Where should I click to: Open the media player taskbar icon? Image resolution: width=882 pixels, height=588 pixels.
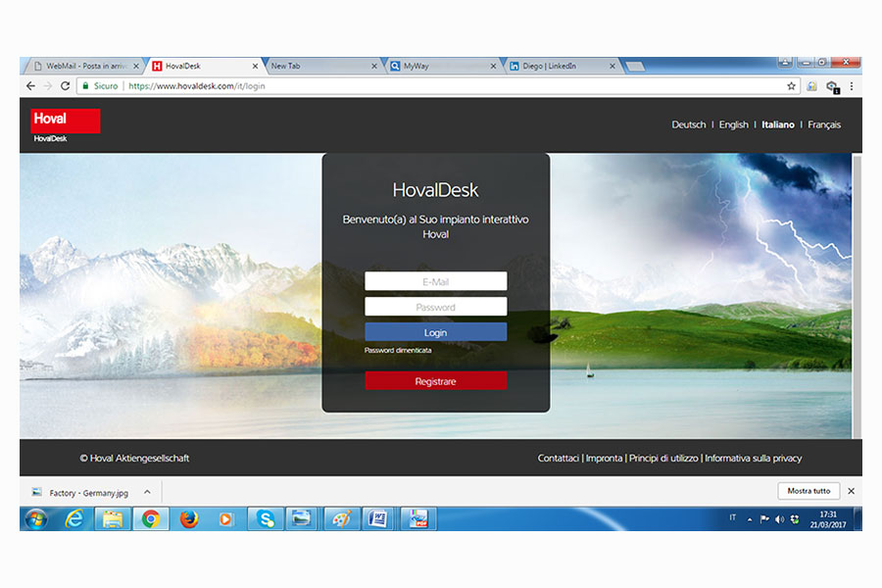(x=225, y=518)
